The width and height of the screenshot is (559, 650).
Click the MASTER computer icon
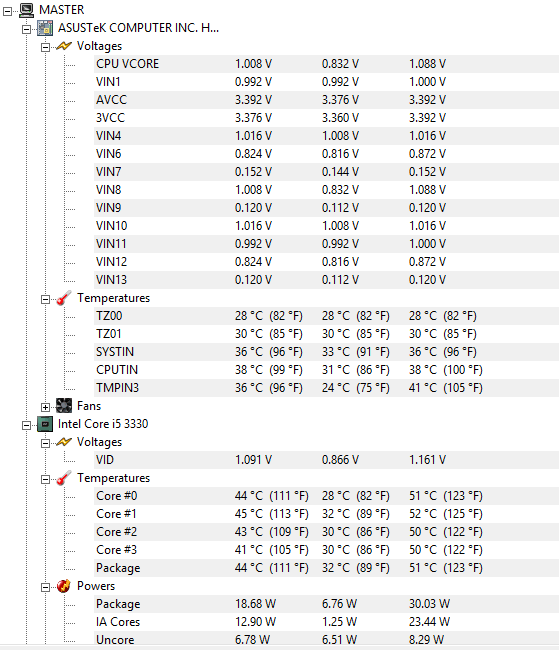pos(27,10)
